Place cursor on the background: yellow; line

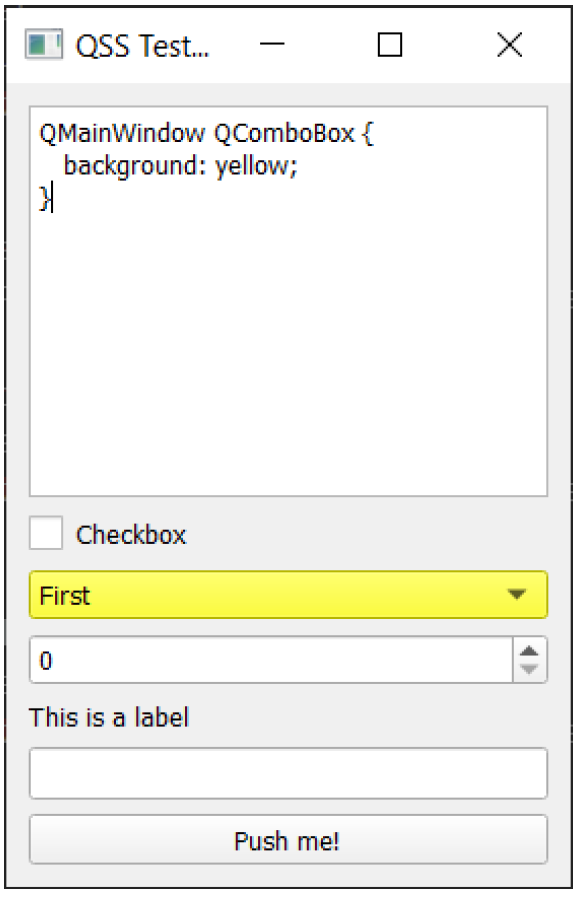tap(181, 167)
